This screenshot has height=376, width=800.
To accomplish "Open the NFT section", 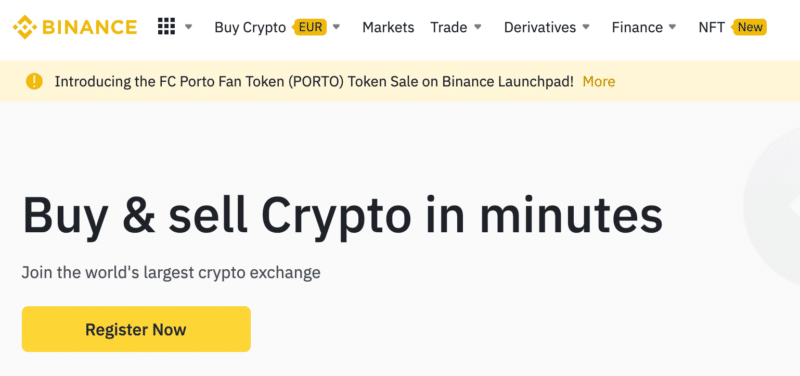I will point(712,27).
